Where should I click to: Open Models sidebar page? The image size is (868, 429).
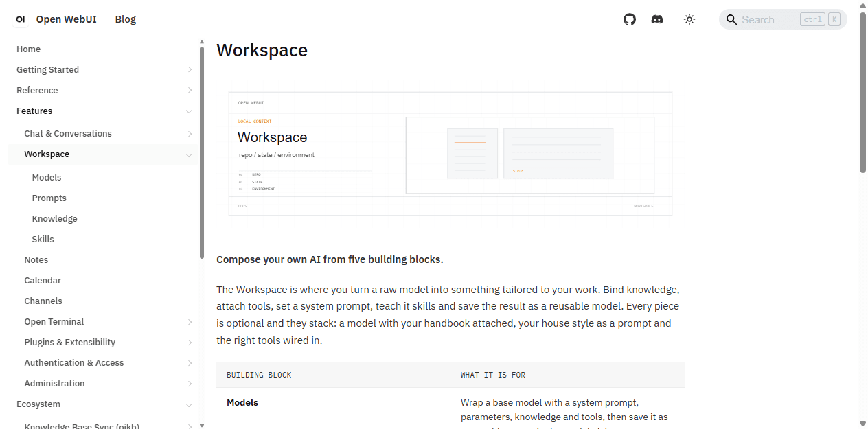47,178
